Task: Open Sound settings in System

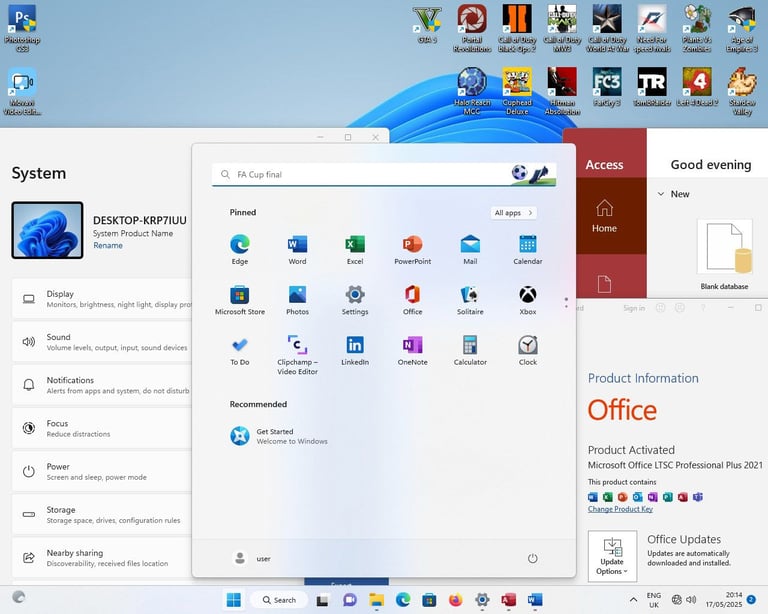Action: pyautogui.click(x=102, y=342)
